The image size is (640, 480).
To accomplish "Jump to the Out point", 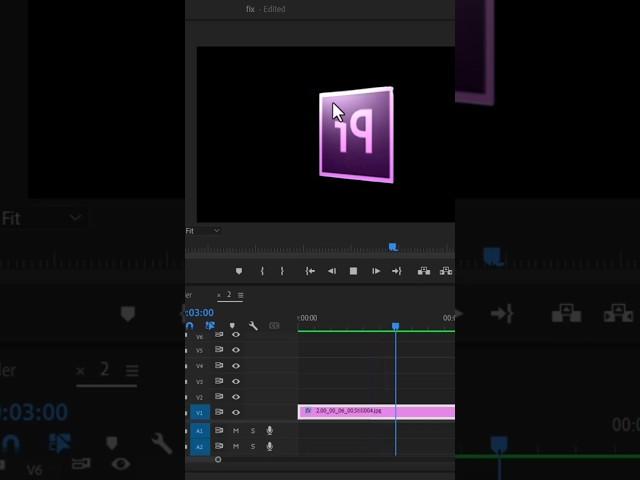I will coord(397,271).
